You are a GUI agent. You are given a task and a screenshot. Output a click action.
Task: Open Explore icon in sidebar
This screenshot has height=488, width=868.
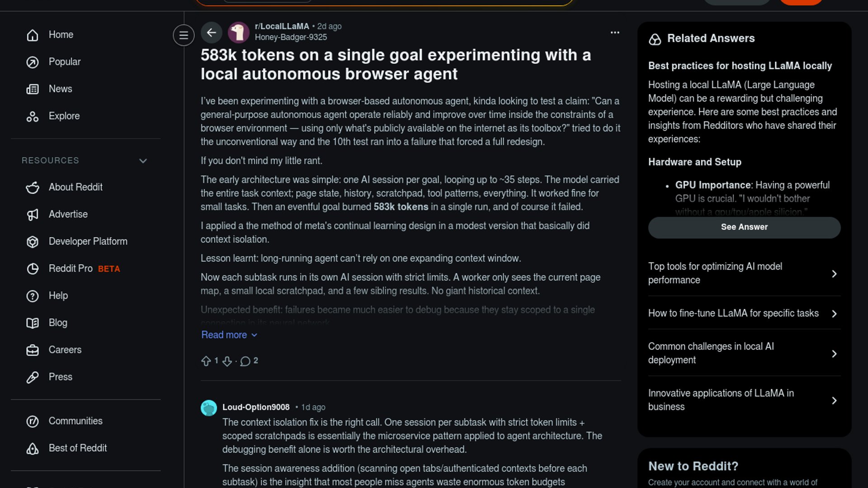click(x=33, y=117)
